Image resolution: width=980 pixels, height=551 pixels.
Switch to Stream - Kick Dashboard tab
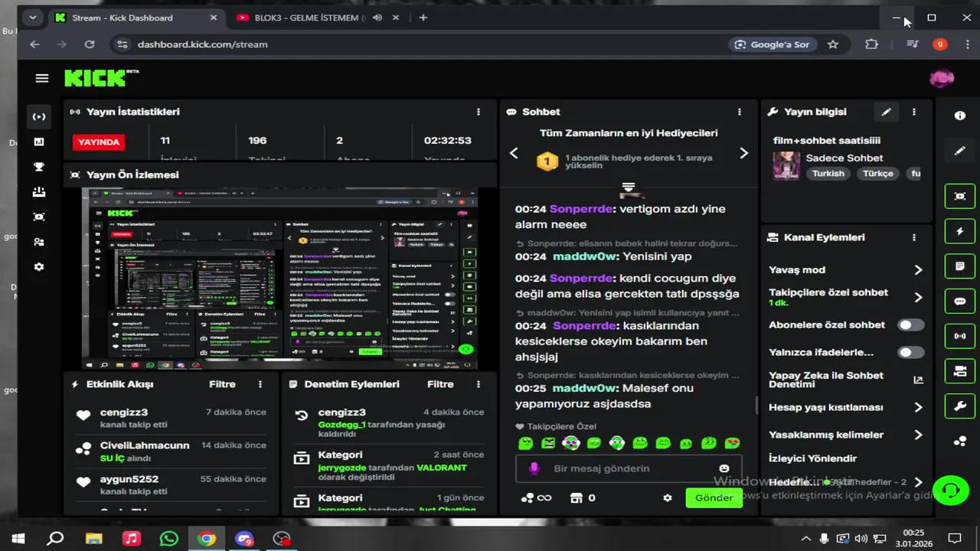coord(136,18)
